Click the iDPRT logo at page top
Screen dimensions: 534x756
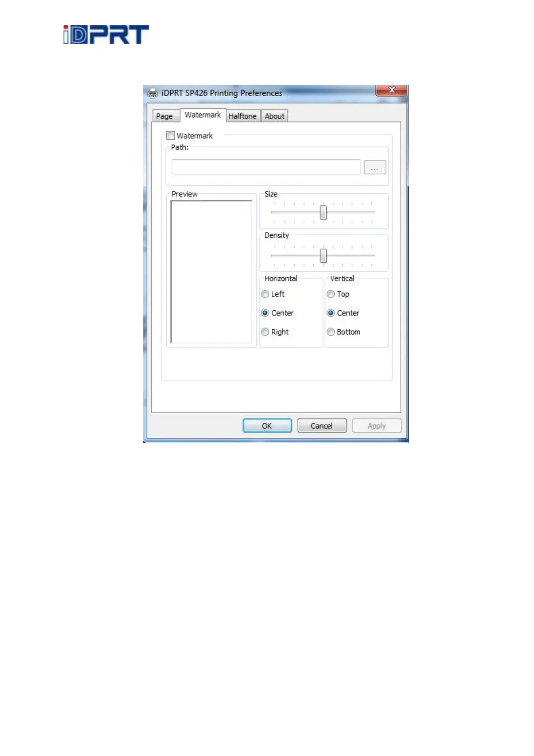(x=106, y=35)
